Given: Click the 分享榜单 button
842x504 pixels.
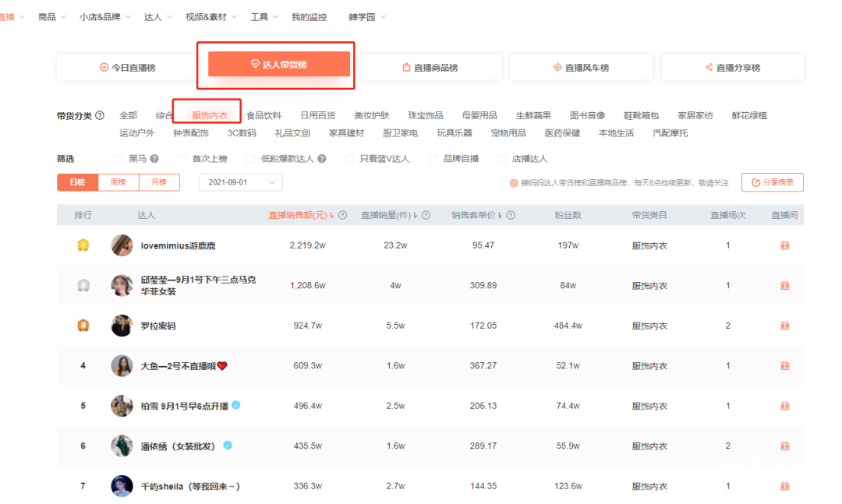Looking at the screenshot, I should pos(772,182).
